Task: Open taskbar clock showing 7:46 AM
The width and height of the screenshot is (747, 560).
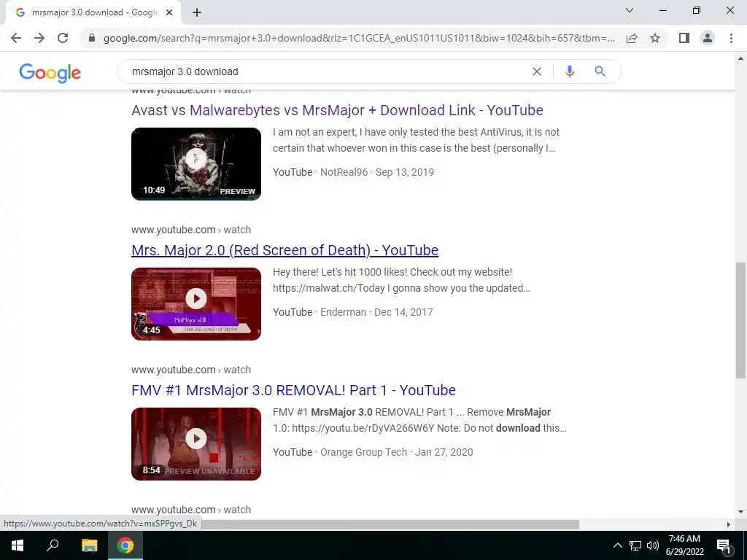Action: coord(684,545)
